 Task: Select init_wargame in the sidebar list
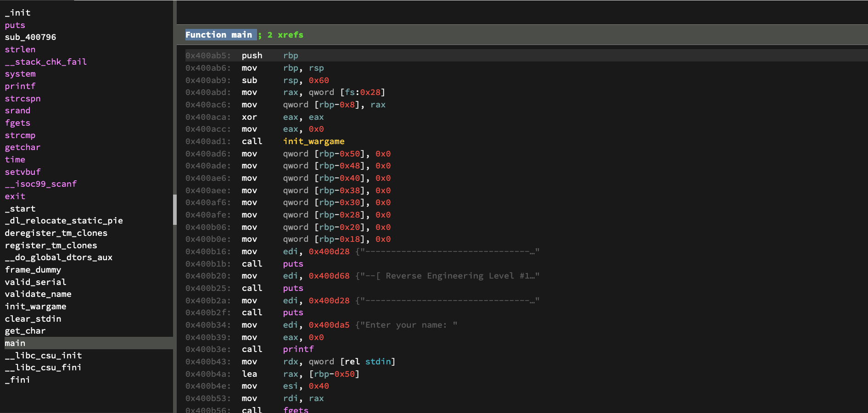tap(35, 307)
